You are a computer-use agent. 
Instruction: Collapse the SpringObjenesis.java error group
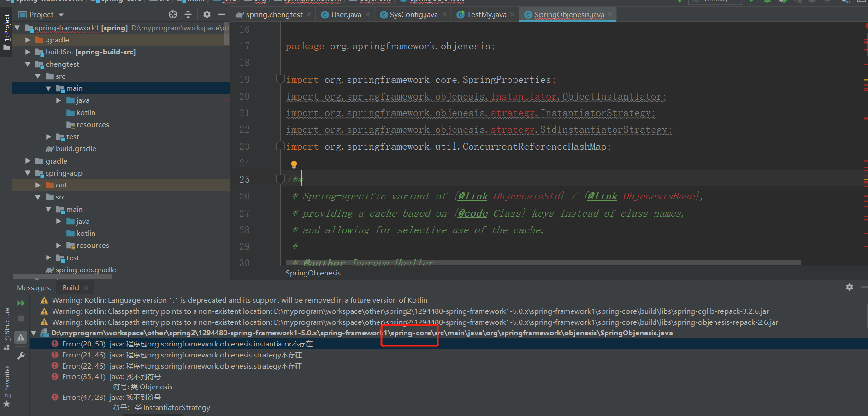[34, 333]
